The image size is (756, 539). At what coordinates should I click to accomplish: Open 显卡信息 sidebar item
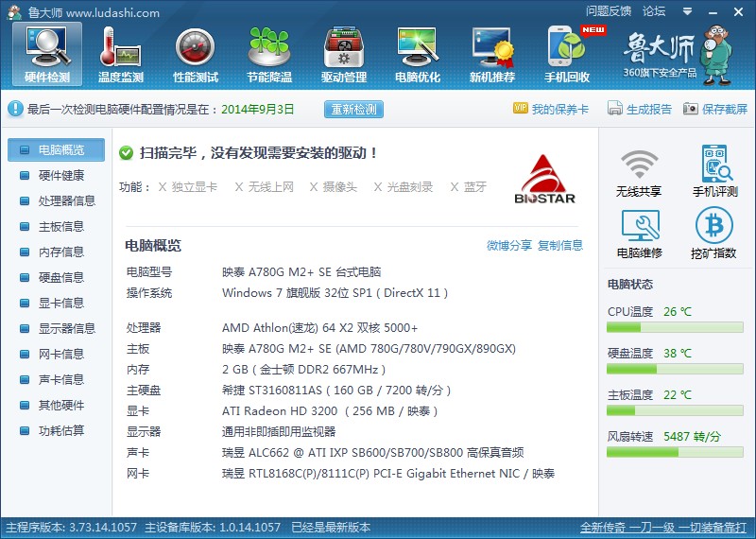(x=60, y=304)
